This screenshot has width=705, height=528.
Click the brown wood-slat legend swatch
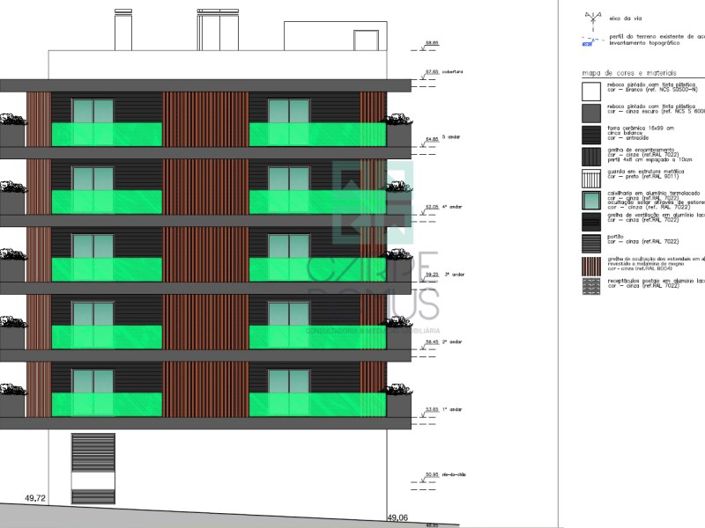pyautogui.click(x=591, y=266)
